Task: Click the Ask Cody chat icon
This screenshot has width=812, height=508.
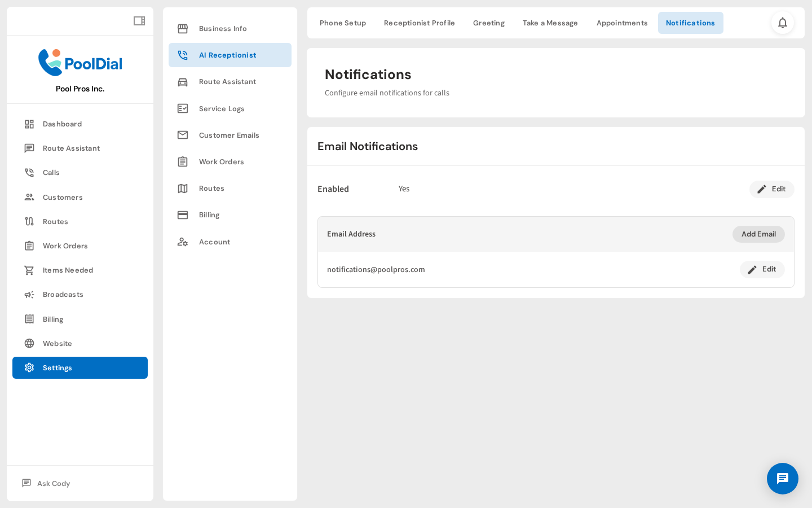Action: 27,483
